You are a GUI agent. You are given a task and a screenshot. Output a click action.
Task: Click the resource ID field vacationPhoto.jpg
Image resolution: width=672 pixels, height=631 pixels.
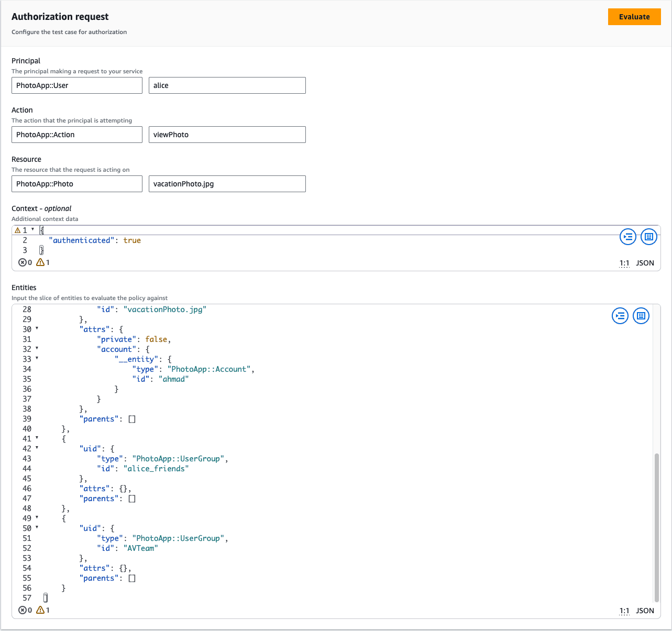click(x=227, y=184)
